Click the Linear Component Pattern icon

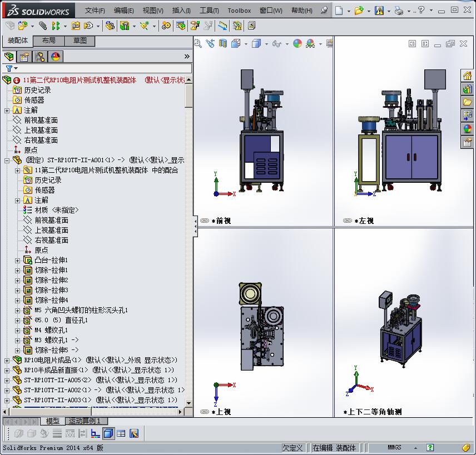tap(55, 26)
